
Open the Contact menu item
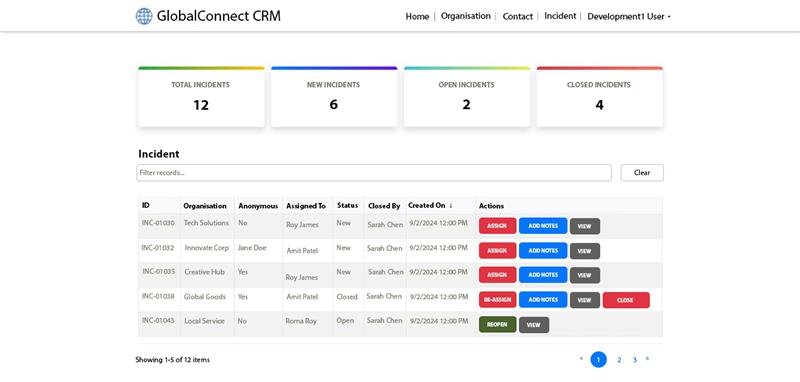click(x=517, y=16)
